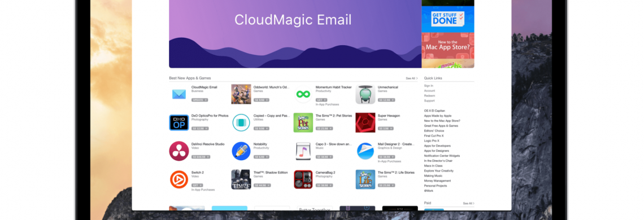Viewport: 644px width, 220px height.
Task: Open the Unmechanical robot icon
Action: click(365, 94)
